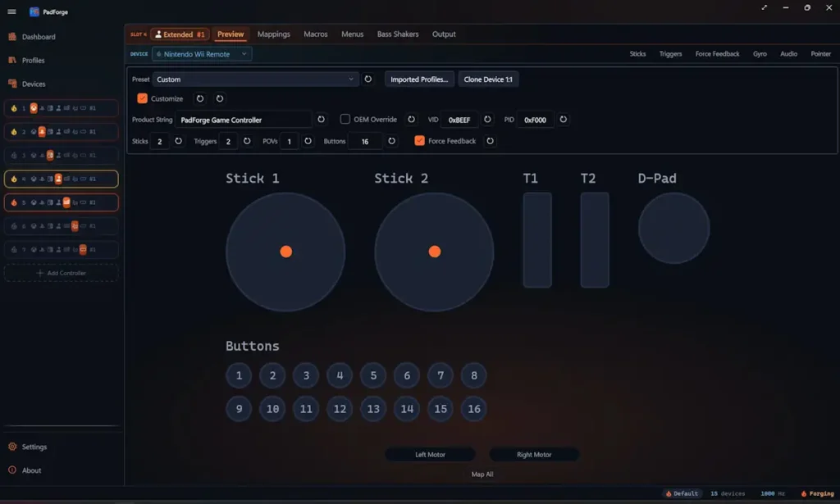Disable the Force Feedback checkbox
The width and height of the screenshot is (840, 504).
(419, 141)
